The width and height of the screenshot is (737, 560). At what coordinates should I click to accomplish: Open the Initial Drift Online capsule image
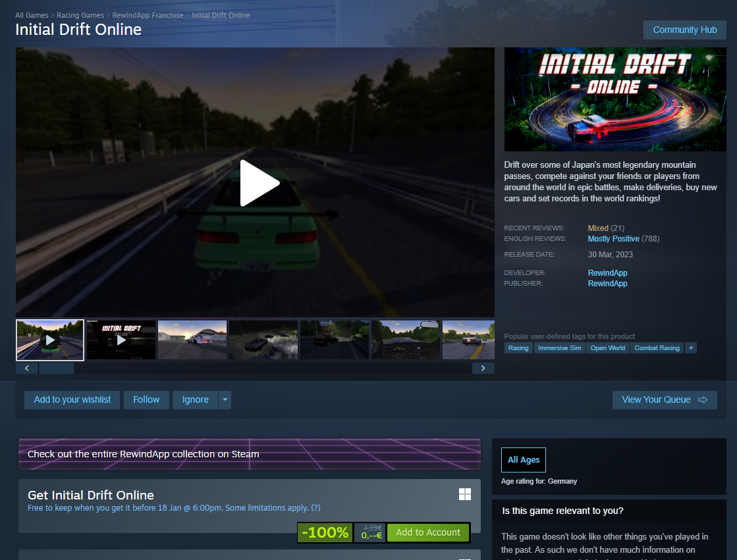[615, 99]
